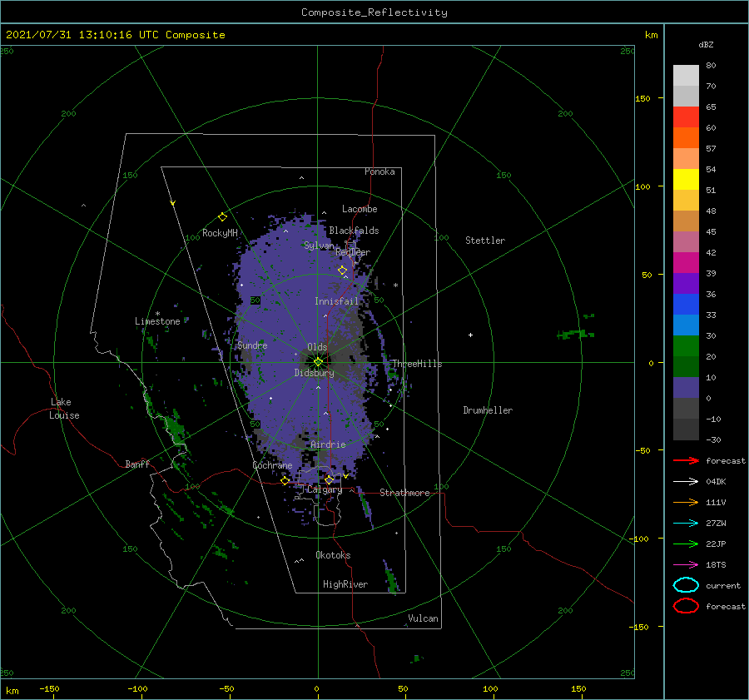Click the asterisk marker east of Innisfail

point(395,285)
